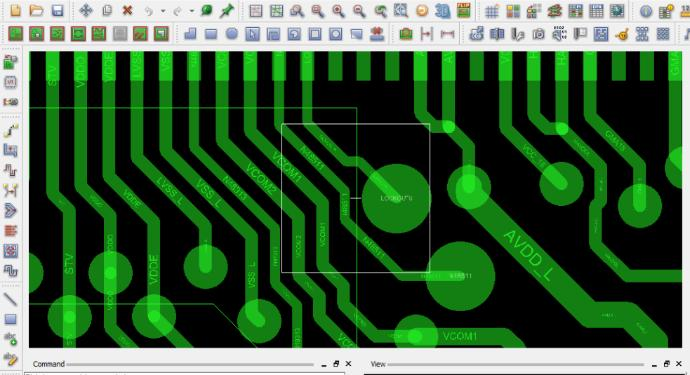Click the Delay Tune squiggle icon

click(11, 170)
